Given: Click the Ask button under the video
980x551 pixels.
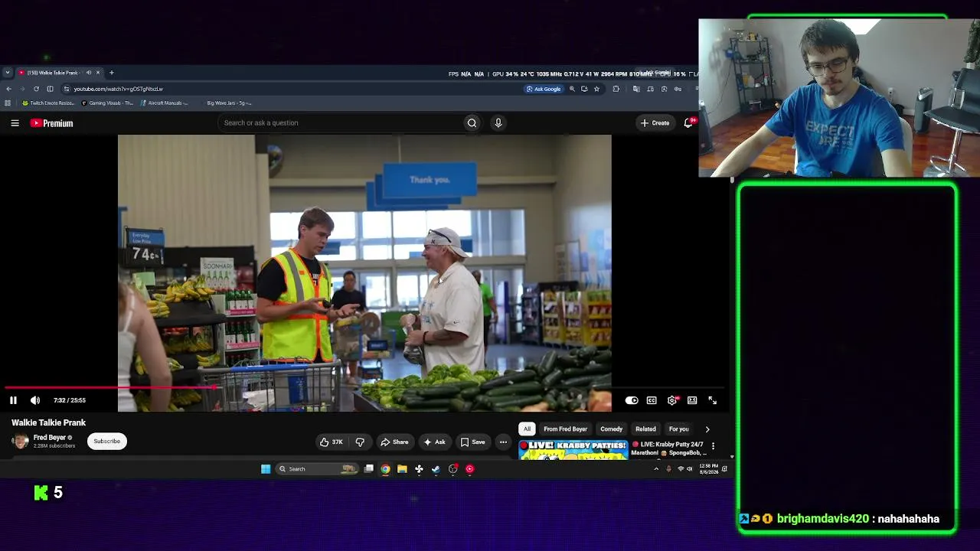Looking at the screenshot, I should [434, 442].
